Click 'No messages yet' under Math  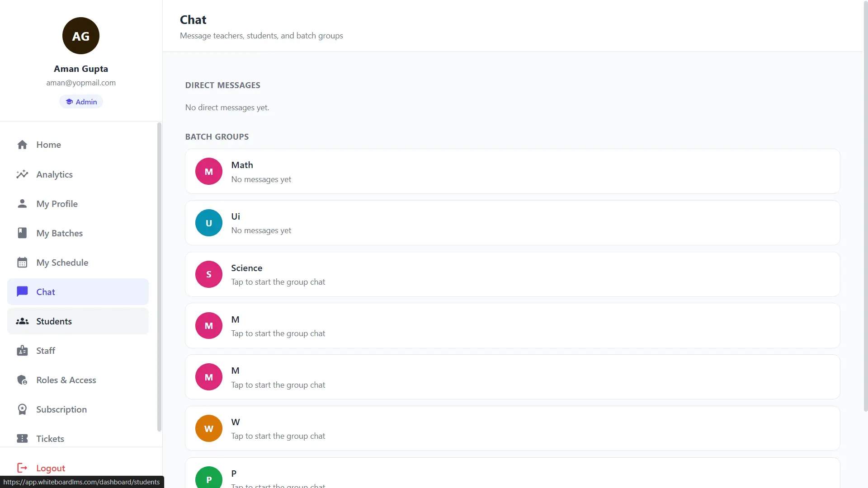(261, 179)
